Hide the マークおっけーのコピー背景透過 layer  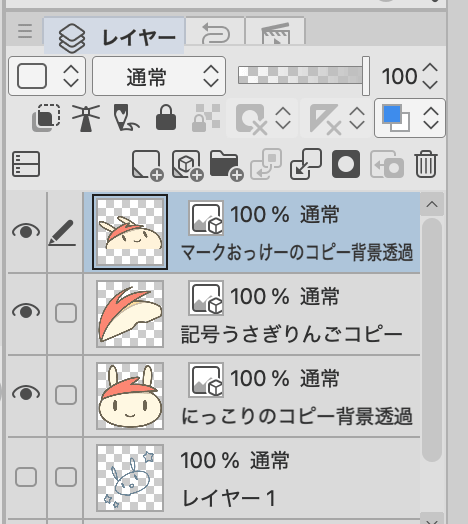tap(26, 231)
